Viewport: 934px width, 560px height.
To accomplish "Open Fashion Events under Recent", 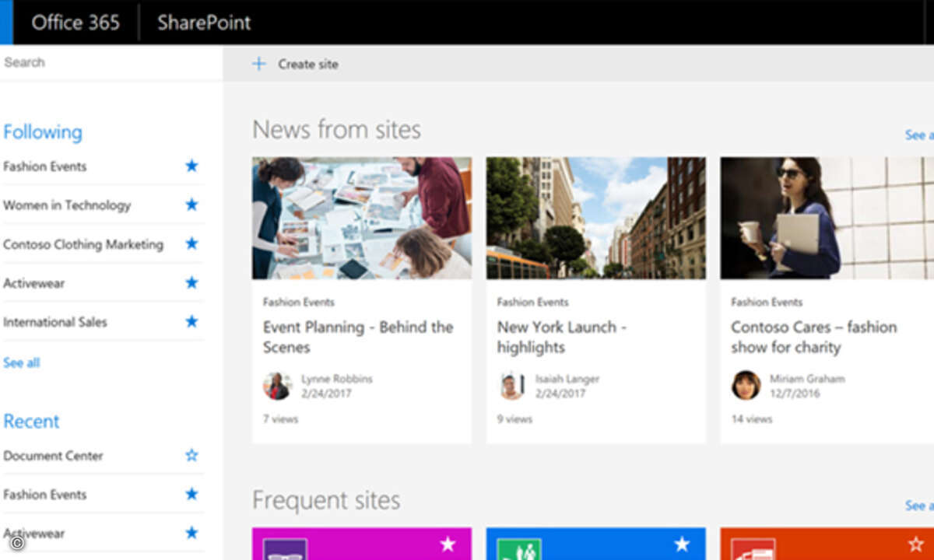I will point(45,495).
